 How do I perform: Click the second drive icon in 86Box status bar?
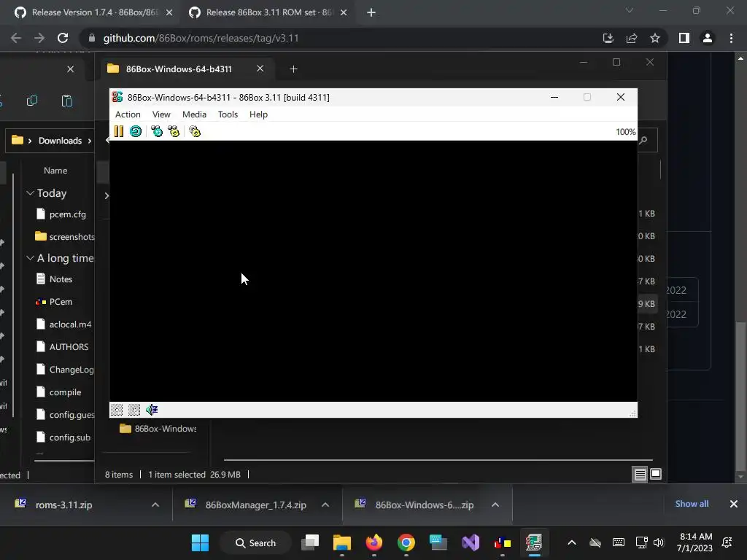point(134,410)
